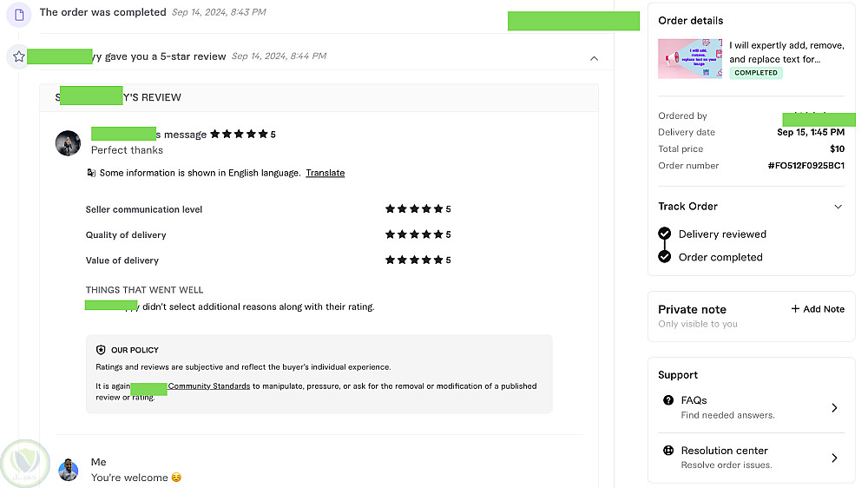Screen dimensions: 868x488
Task: Click the five-star rating for Seller communication
Action: pos(414,209)
